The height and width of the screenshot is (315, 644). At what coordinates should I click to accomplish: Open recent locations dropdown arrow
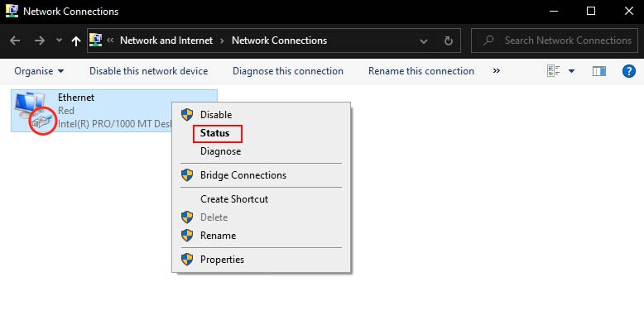tap(59, 41)
